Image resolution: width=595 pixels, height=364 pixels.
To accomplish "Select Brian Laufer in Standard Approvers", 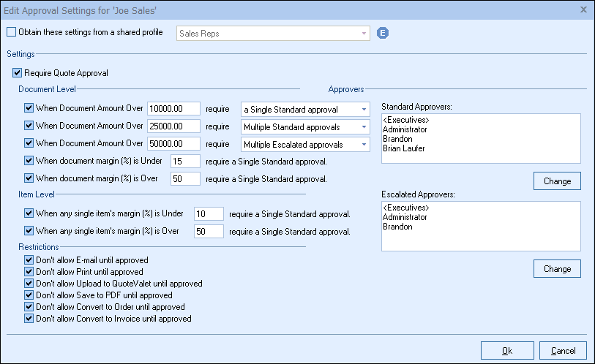I will [x=403, y=148].
